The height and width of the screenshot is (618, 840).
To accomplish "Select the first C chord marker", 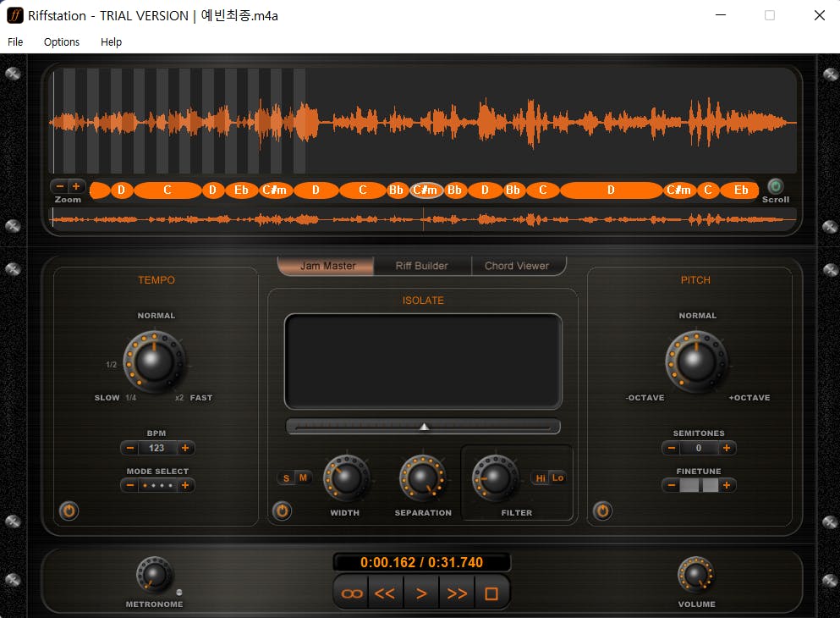I will coord(167,190).
